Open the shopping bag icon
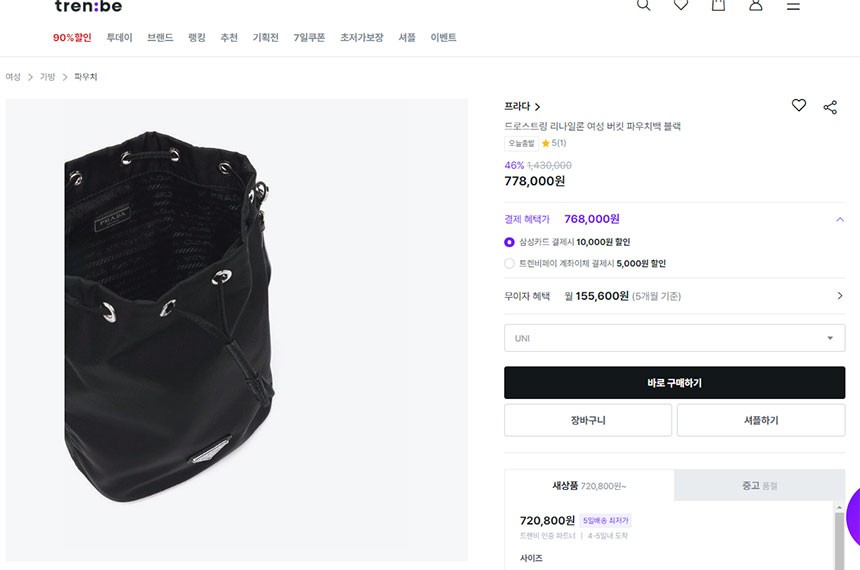The width and height of the screenshot is (860, 570). pos(718,5)
